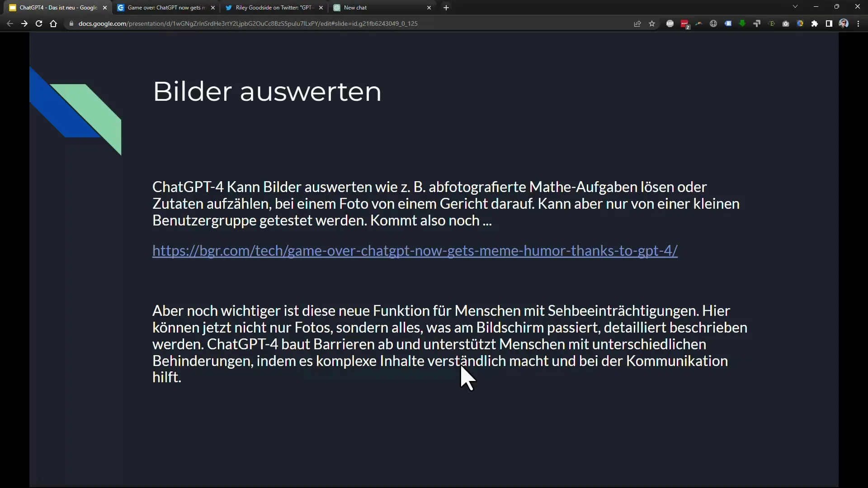Image resolution: width=868 pixels, height=488 pixels.
Task: Open the camera screenshot extension
Action: tap(786, 23)
